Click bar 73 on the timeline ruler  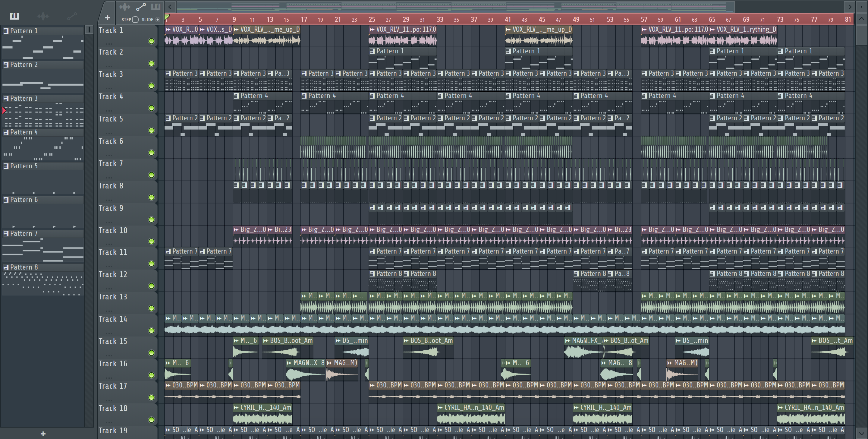click(x=780, y=19)
